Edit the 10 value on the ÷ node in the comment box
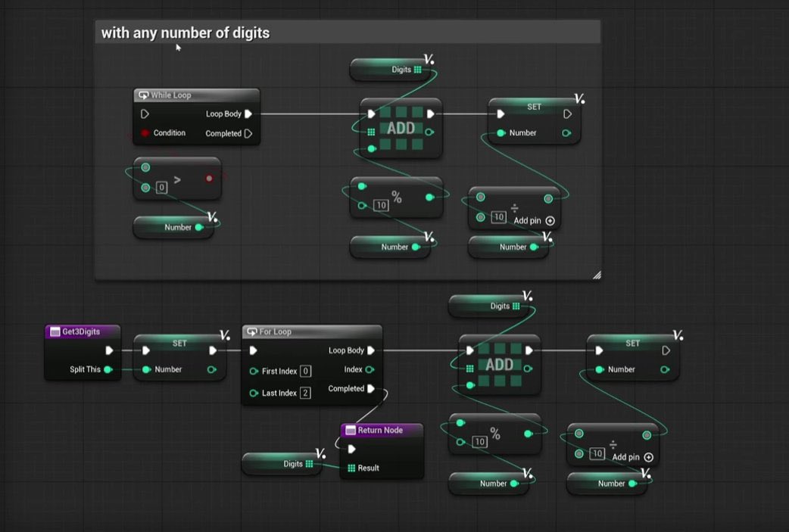Image resolution: width=789 pixels, height=532 pixels. [498, 217]
